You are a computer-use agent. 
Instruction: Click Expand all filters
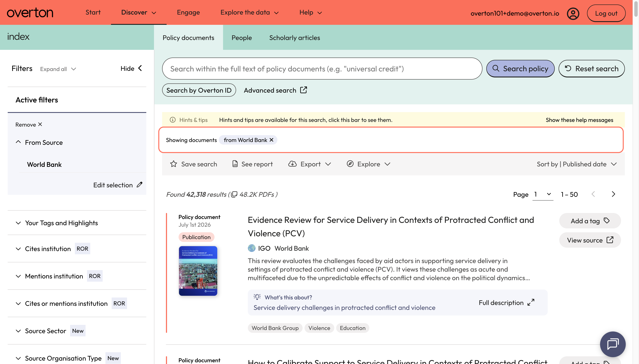pyautogui.click(x=58, y=69)
